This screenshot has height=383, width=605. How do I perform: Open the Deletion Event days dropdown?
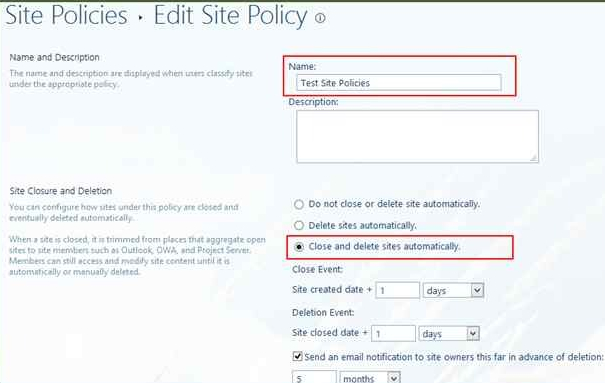tap(449, 333)
